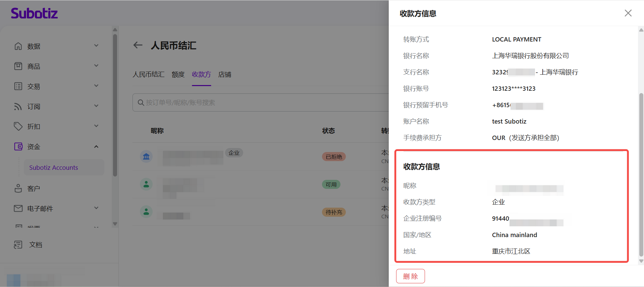
Task: Click the 收款方信息 section heading in box
Action: click(x=422, y=166)
